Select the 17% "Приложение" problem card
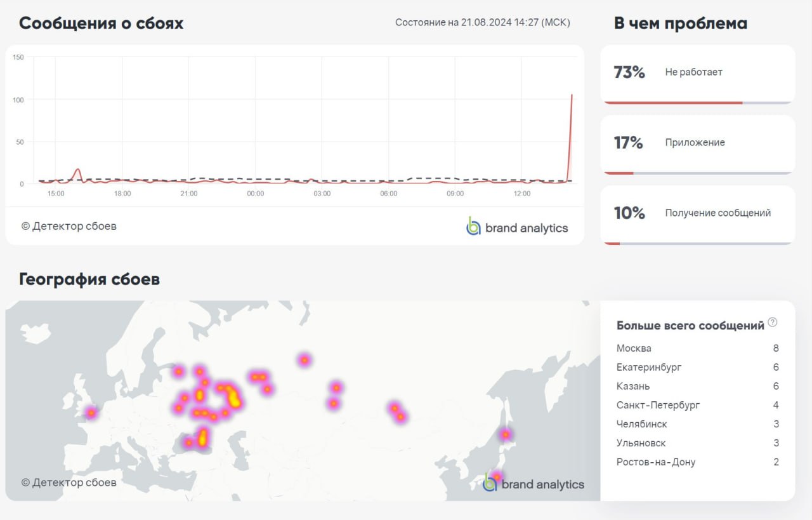 click(x=697, y=143)
